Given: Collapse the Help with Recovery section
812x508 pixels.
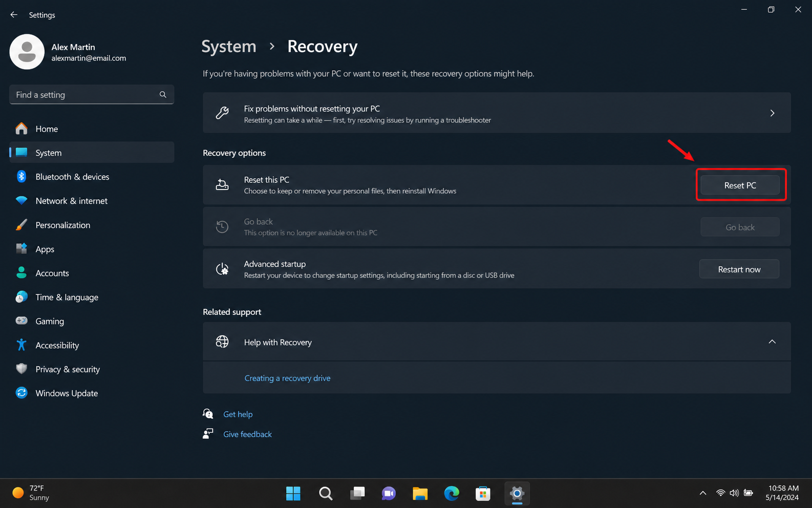Looking at the screenshot, I should (x=772, y=342).
